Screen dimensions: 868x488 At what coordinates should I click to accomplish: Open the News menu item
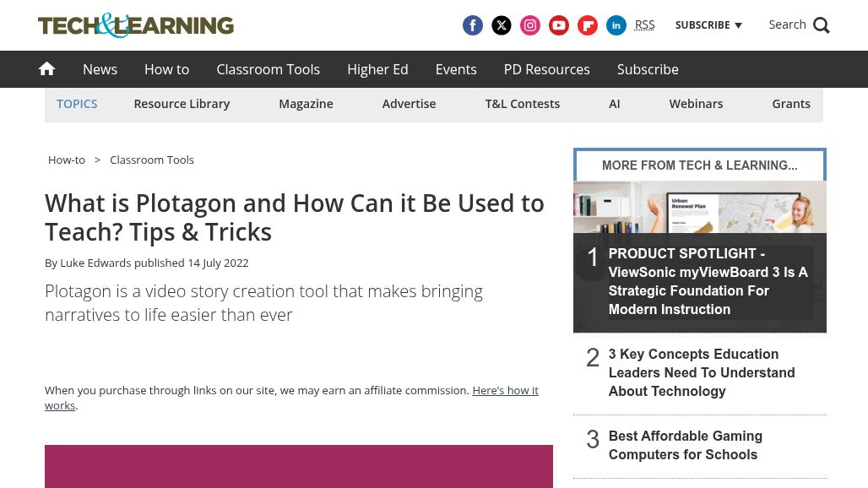(x=100, y=69)
